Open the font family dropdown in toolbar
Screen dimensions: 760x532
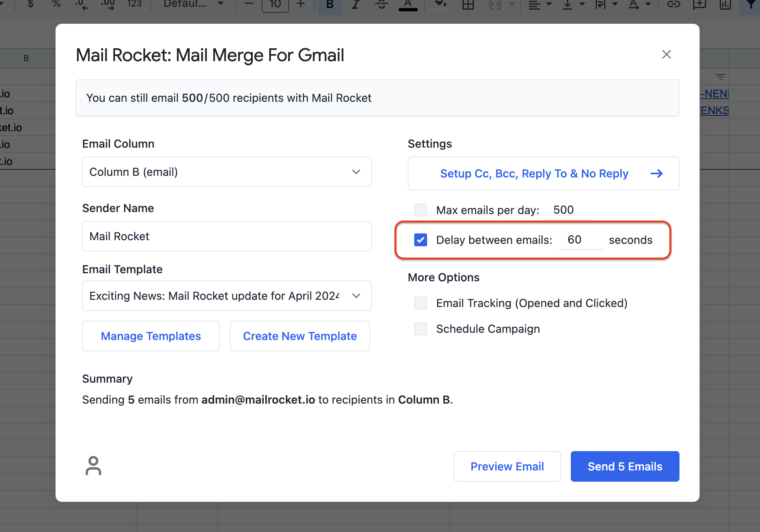(193, 4)
